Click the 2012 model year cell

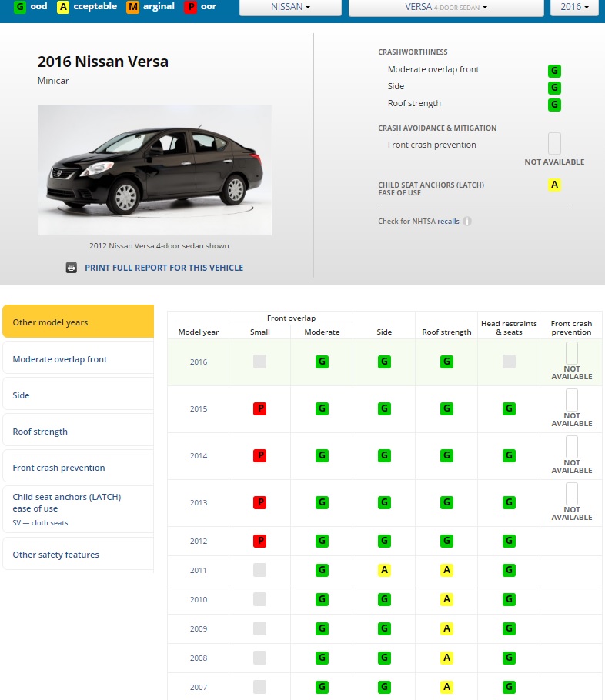[199, 541]
